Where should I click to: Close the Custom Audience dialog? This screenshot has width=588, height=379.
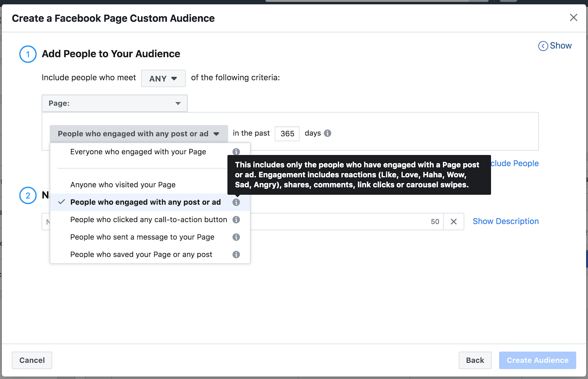click(573, 18)
